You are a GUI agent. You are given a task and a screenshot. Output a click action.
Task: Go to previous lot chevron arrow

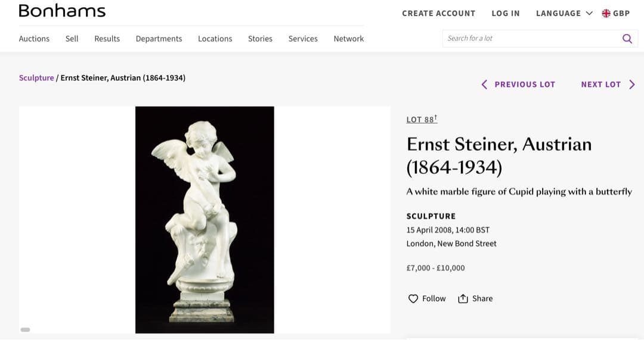point(484,85)
